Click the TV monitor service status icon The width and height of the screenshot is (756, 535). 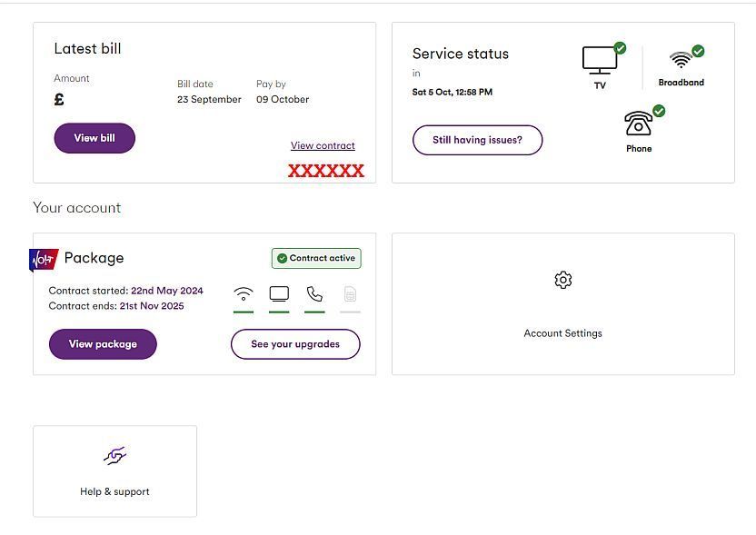tap(600, 60)
